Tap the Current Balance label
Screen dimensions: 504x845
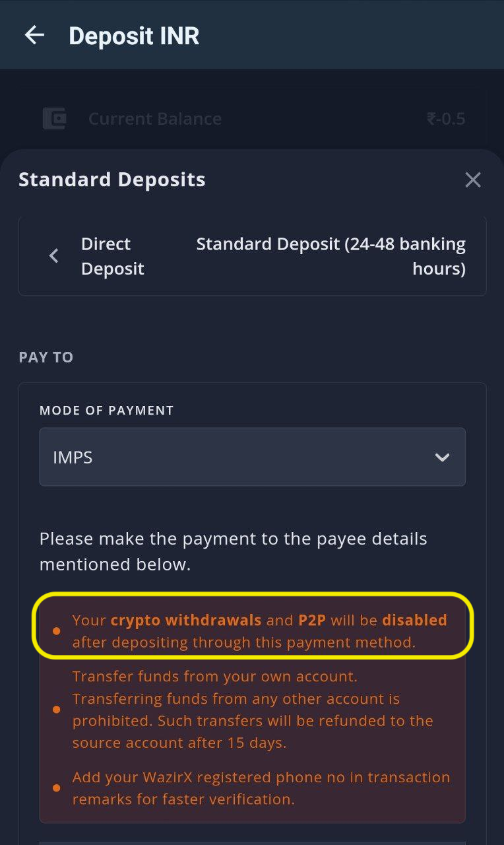[x=155, y=119]
